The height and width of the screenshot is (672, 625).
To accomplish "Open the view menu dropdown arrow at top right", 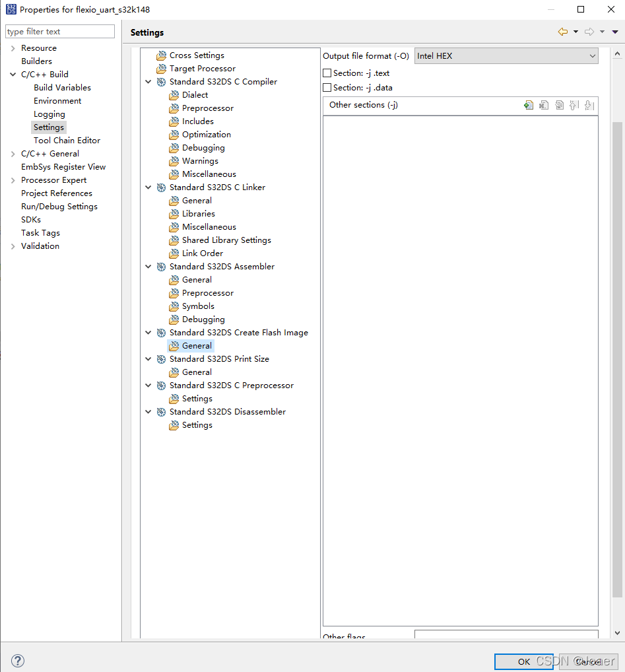I will pos(615,32).
